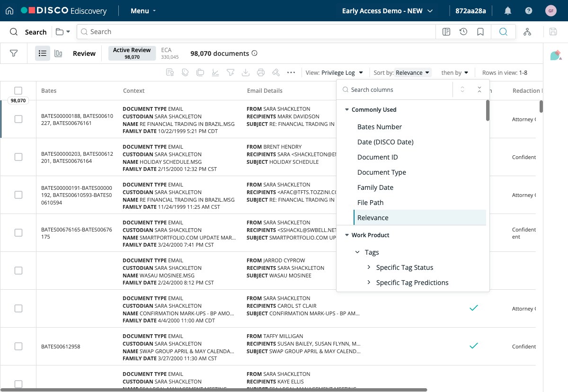Open the notifications bell

pos(508,10)
